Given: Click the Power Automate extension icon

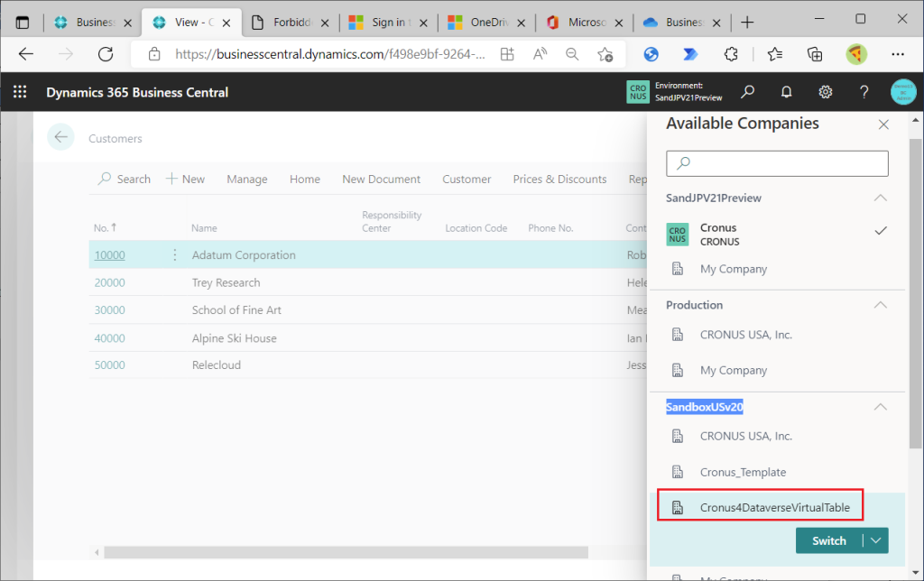Looking at the screenshot, I should point(690,54).
